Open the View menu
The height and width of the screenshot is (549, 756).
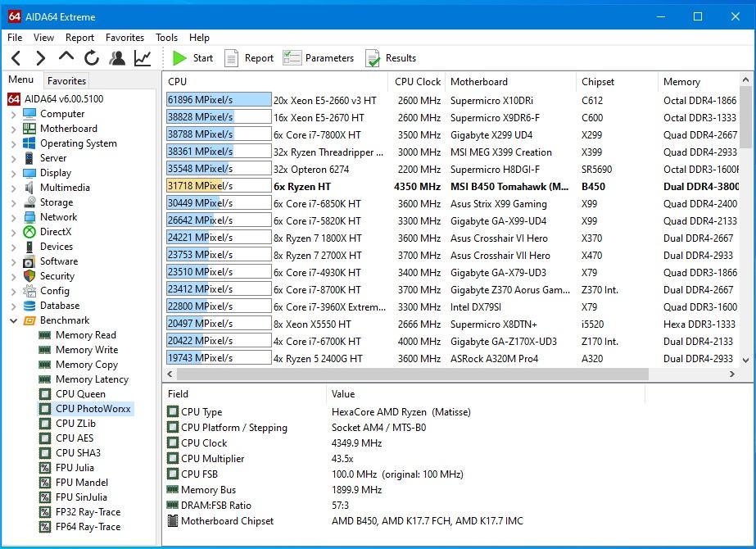(x=43, y=38)
